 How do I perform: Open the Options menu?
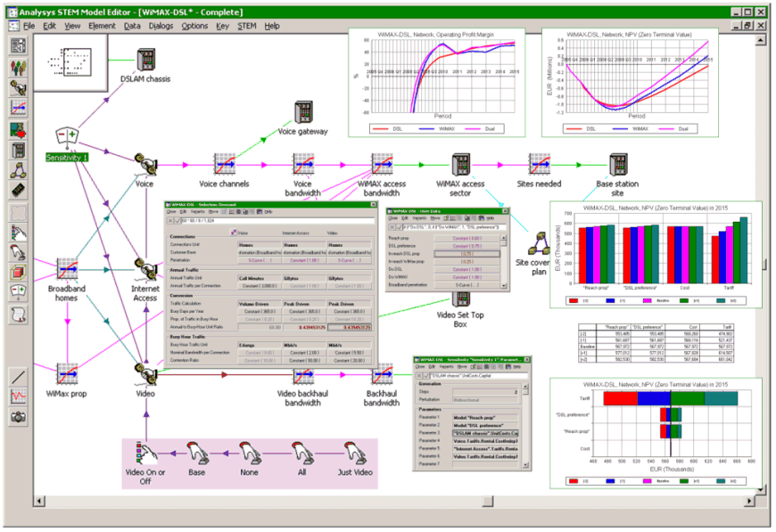tap(194, 26)
